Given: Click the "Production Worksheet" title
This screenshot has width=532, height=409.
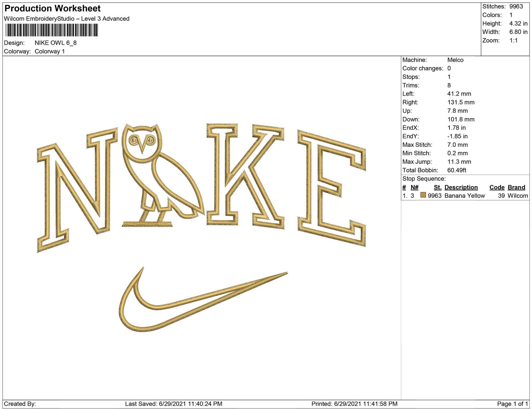Looking at the screenshot, I should [x=53, y=8].
